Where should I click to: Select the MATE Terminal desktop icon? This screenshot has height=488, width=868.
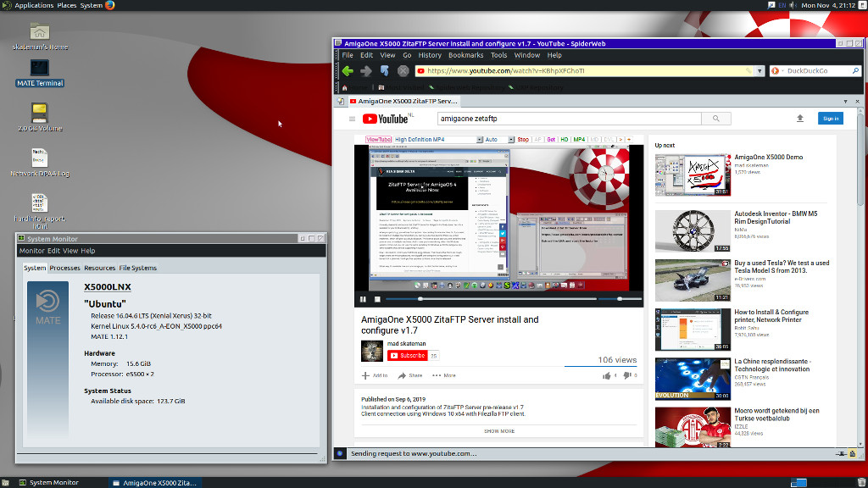point(39,73)
